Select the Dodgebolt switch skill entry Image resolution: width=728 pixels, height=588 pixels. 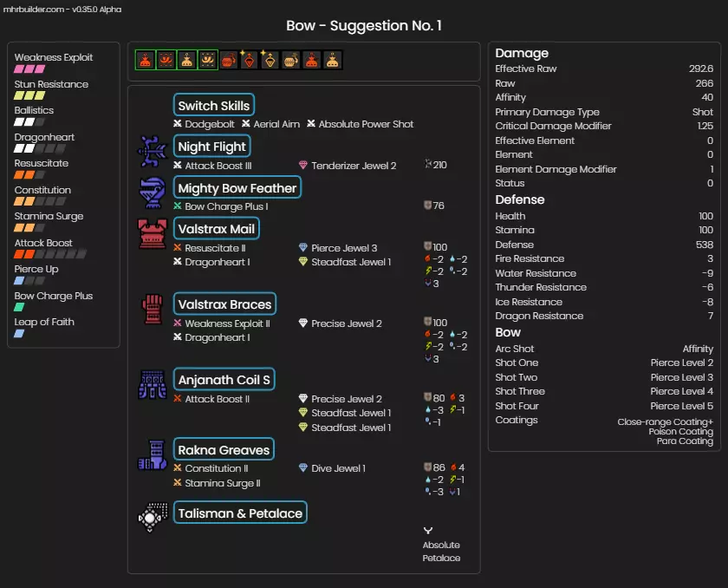click(204, 124)
